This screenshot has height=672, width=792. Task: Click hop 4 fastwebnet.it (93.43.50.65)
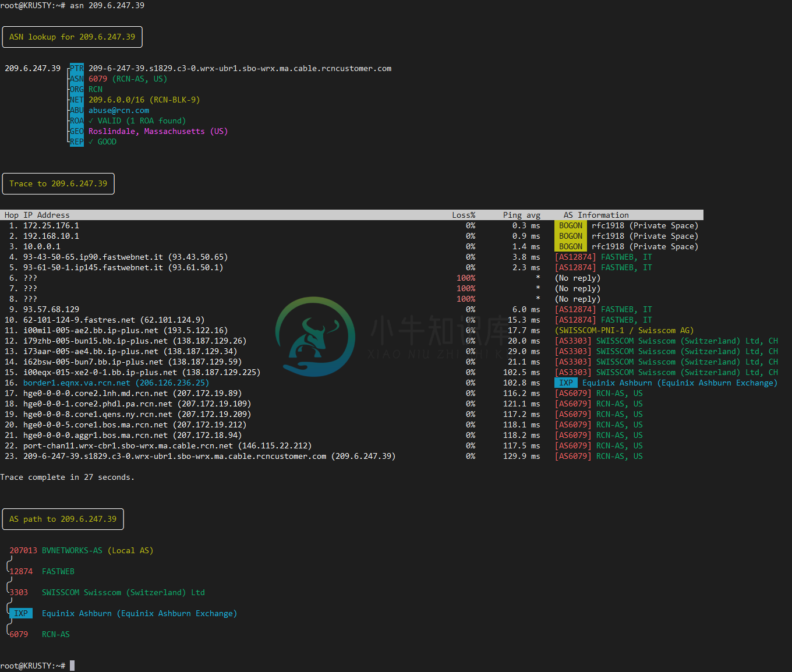click(x=126, y=257)
